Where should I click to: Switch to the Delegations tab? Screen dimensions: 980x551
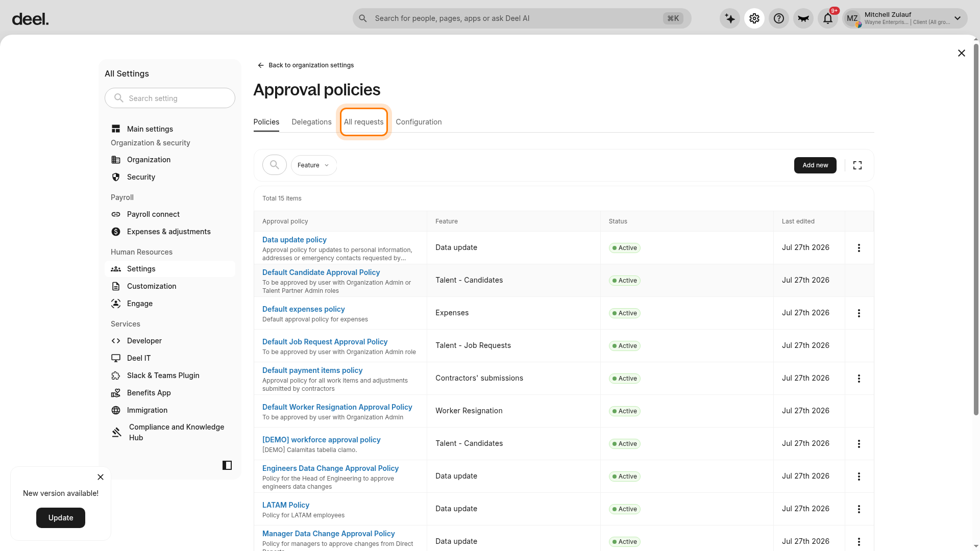tap(311, 122)
